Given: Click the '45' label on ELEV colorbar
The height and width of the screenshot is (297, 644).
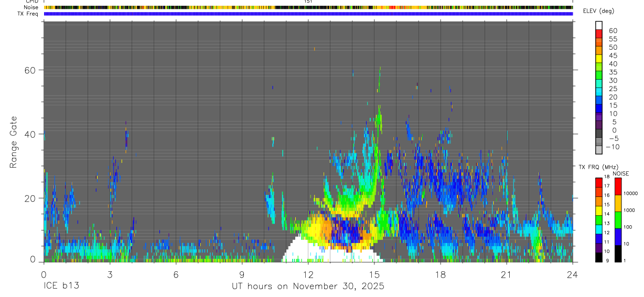Looking at the screenshot, I should point(613,56).
